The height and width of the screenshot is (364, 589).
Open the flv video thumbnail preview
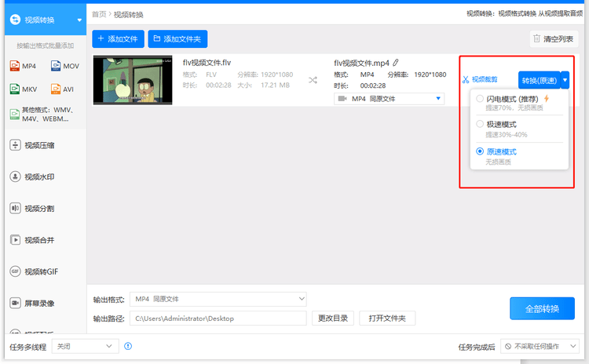(x=133, y=80)
